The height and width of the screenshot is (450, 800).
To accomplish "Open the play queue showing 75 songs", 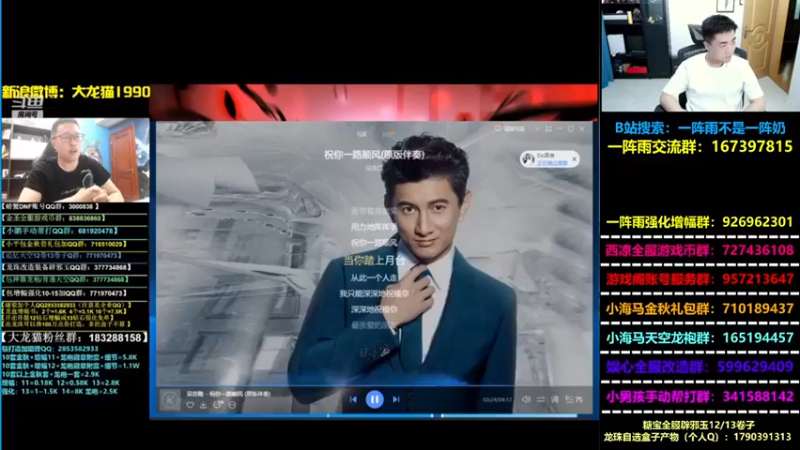I will pyautogui.click(x=574, y=399).
